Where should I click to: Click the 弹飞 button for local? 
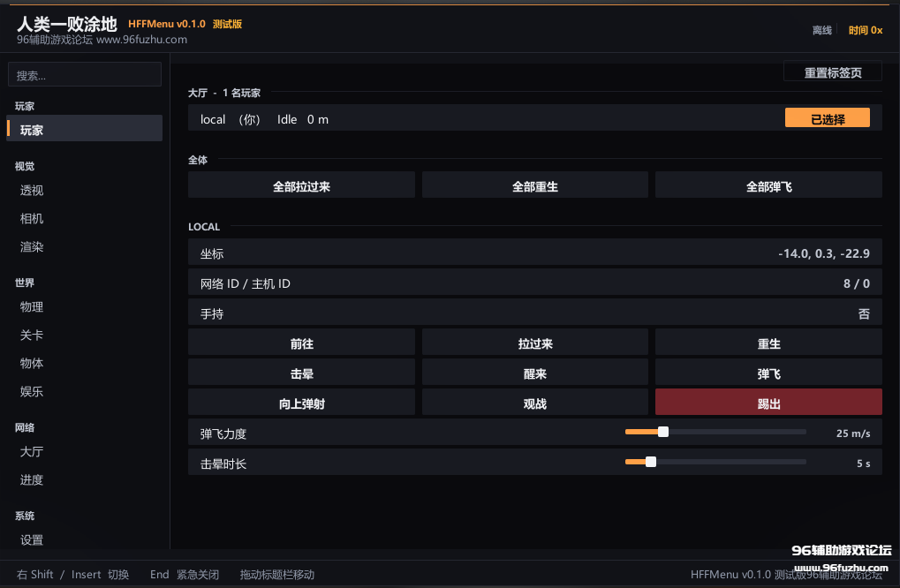pyautogui.click(x=768, y=373)
